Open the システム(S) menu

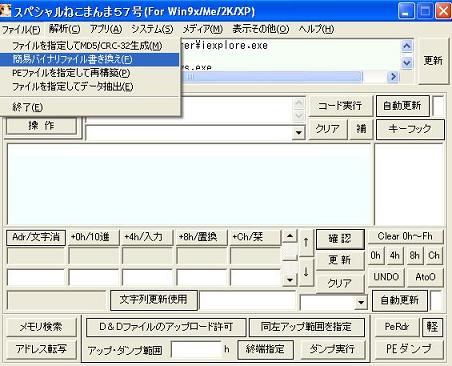(x=152, y=29)
